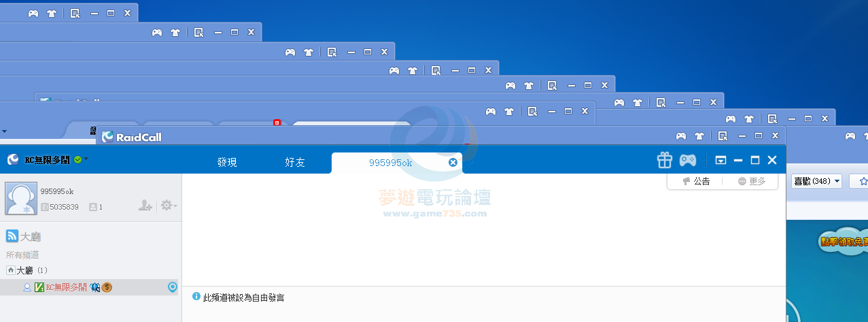Screen dimensions: 868x322
Task: Click shirt skin icon in fourth-highest background window
Action: [x=413, y=69]
